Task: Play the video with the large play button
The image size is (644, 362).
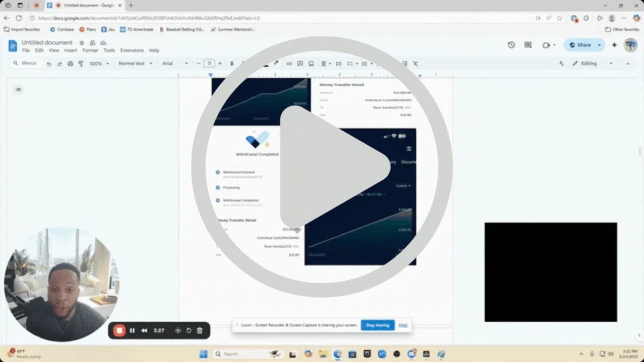Action: point(322,167)
